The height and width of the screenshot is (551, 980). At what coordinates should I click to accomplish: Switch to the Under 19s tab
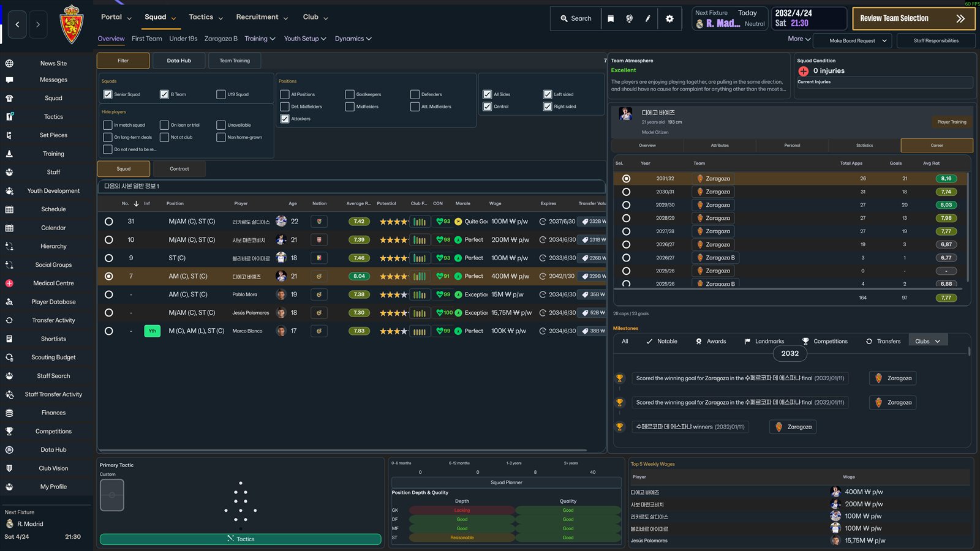tap(183, 39)
